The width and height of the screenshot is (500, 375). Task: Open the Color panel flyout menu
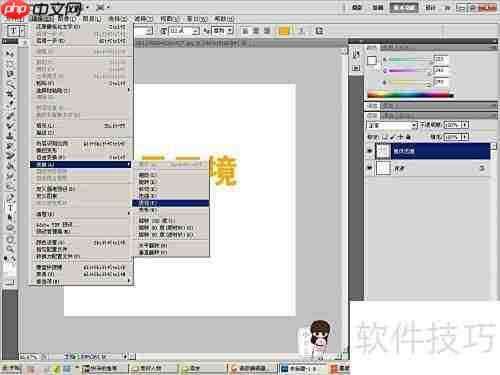tap(494, 48)
